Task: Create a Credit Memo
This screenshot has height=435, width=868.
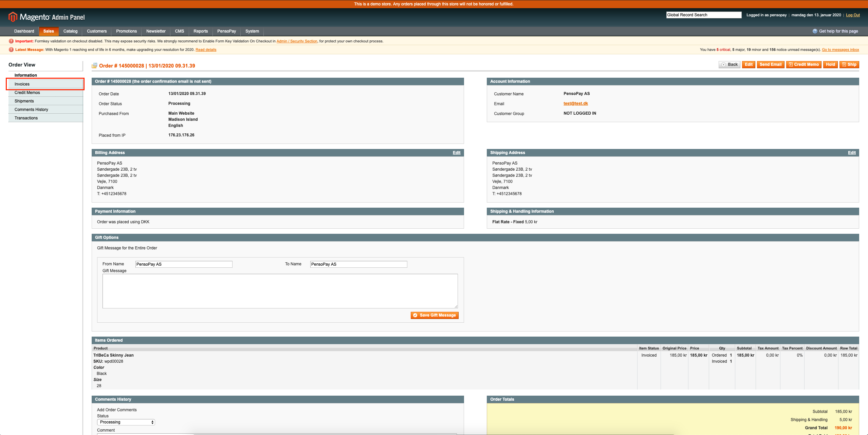Action: click(804, 64)
